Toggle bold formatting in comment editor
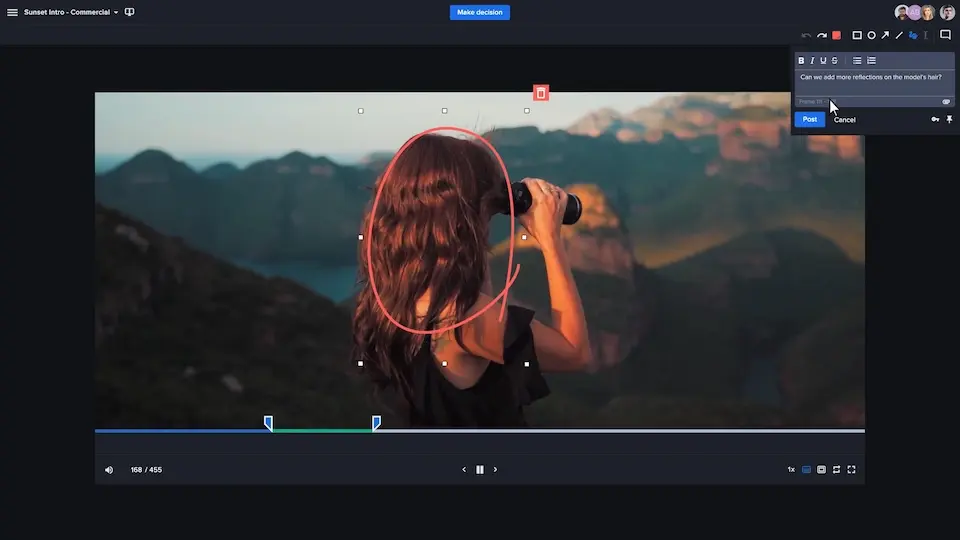This screenshot has height=540, width=960. click(801, 61)
